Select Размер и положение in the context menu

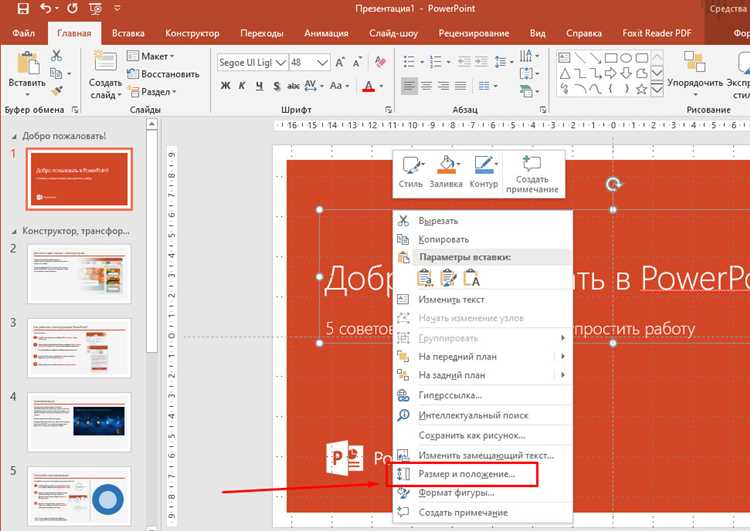466,473
